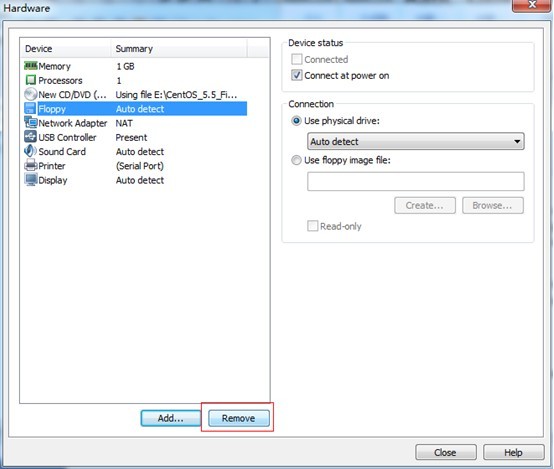Select the Floppy disk icon

[31, 109]
